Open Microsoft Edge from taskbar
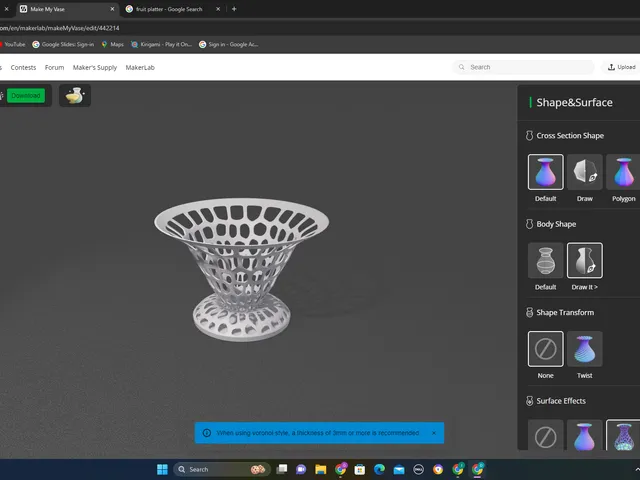Image resolution: width=640 pixels, height=480 pixels. (379, 469)
